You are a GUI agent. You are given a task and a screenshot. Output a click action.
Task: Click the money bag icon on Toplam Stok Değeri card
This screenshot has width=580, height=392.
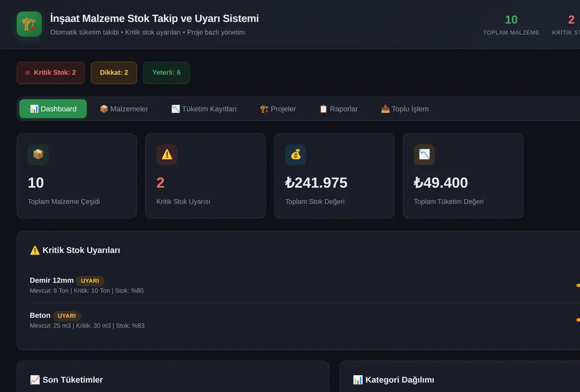[x=296, y=155]
